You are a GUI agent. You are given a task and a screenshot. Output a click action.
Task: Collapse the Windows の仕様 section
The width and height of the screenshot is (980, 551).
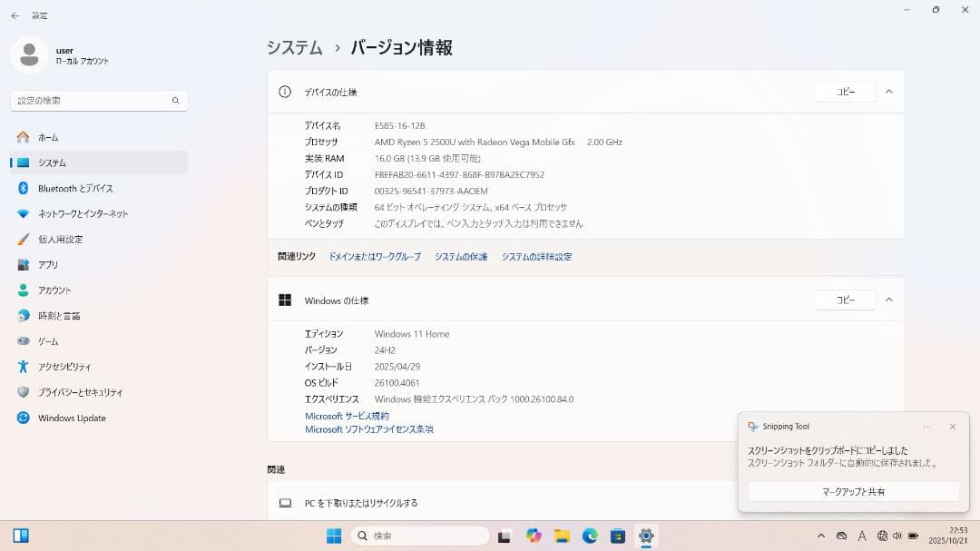coord(888,300)
